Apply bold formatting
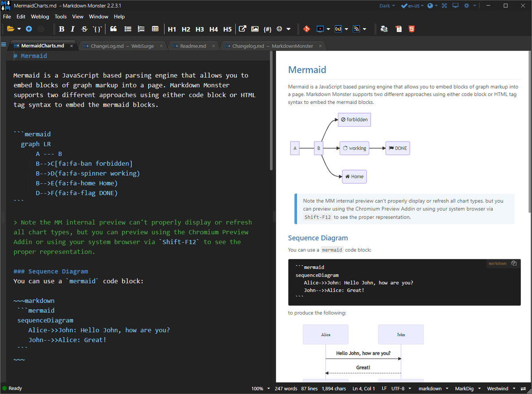 tap(62, 29)
